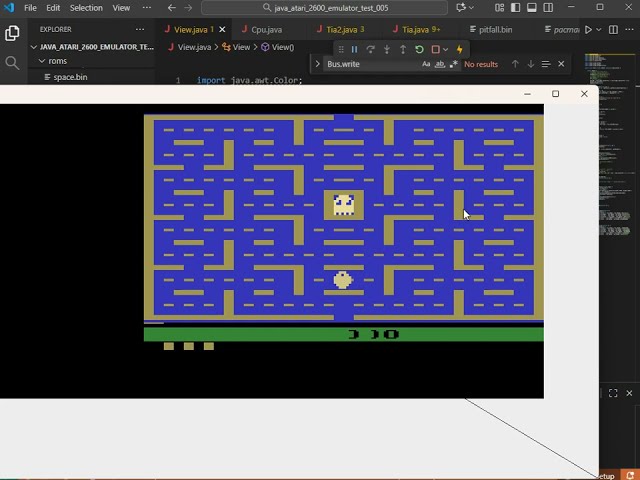Step into in the debug toolbar

(387, 49)
